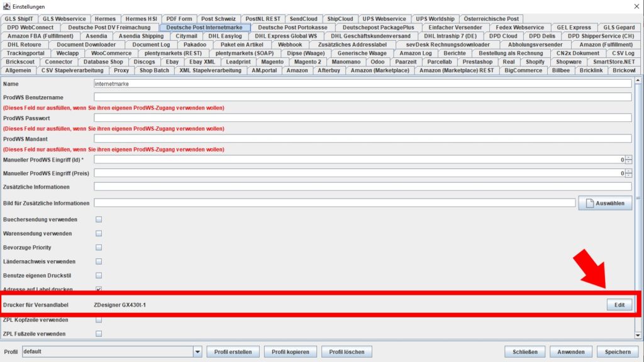Open PDF Form tab
644x362 pixels.
coord(179,19)
